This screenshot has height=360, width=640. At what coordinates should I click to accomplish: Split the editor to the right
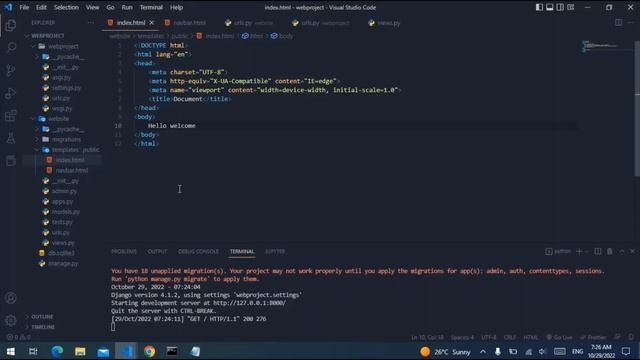pyautogui.click(x=619, y=23)
